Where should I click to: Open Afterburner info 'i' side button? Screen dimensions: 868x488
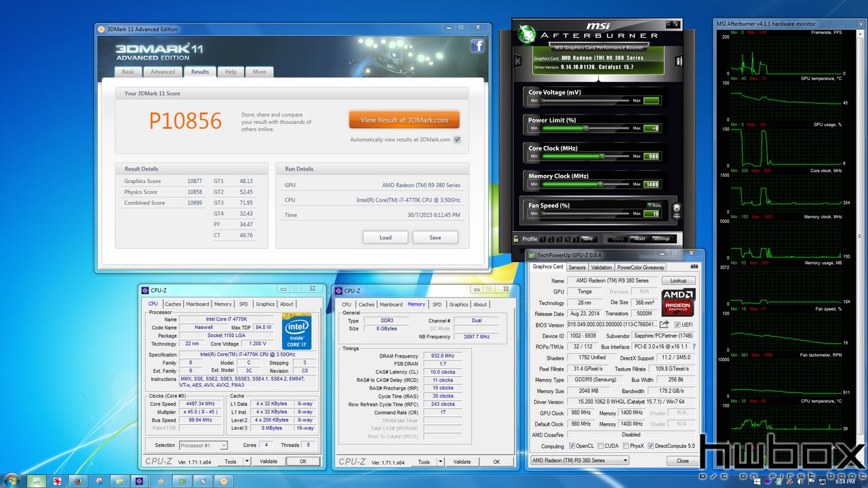[679, 61]
